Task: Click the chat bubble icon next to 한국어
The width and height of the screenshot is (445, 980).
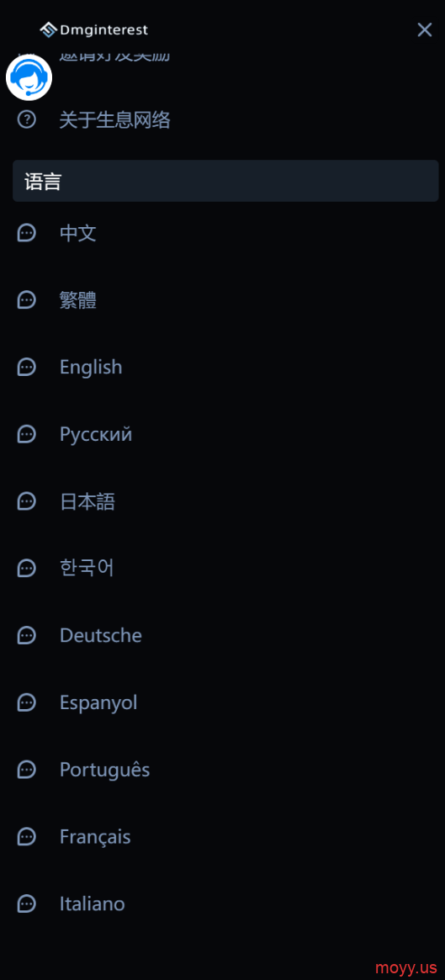Action: (x=26, y=568)
